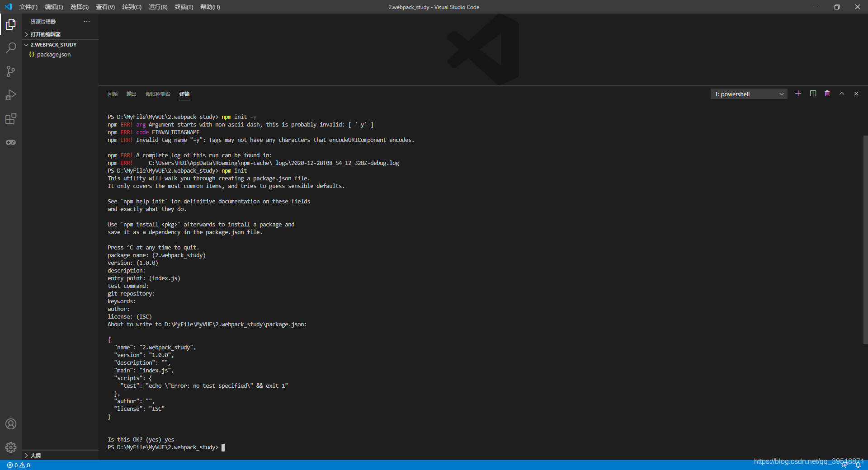Open the Accounts menu icon

coord(11,424)
